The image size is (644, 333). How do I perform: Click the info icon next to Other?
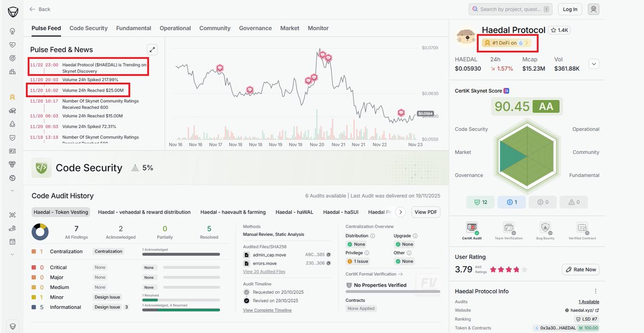(410, 253)
